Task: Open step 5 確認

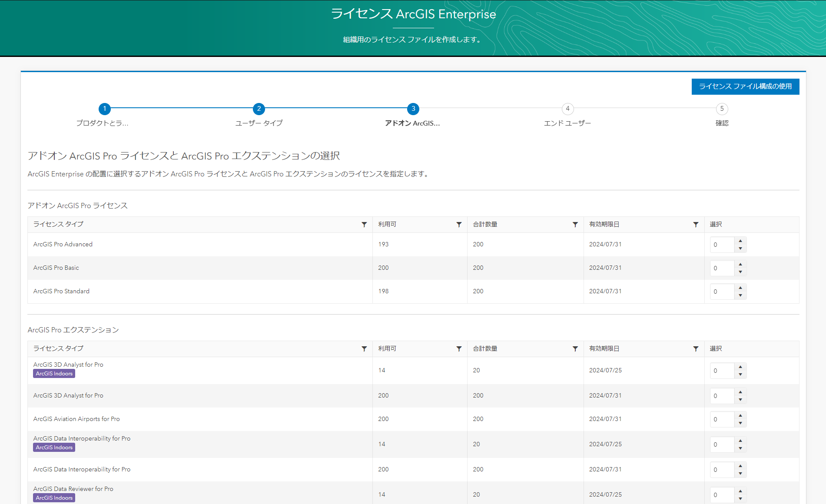Action: [722, 109]
